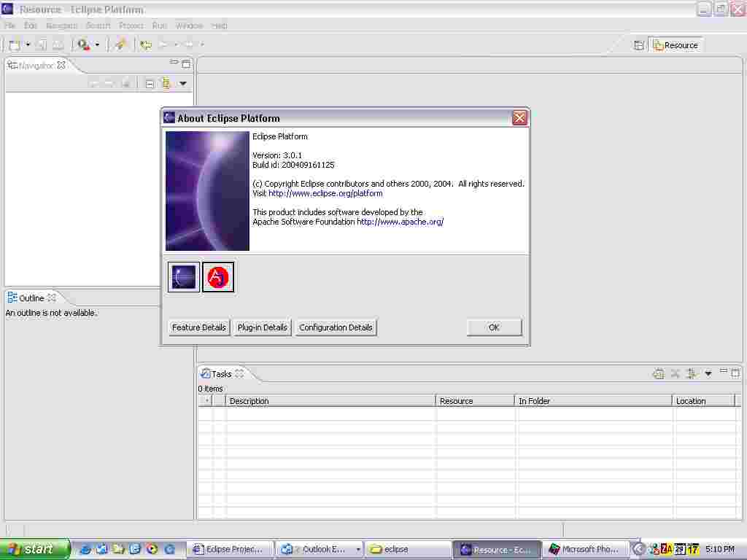Open the Help menu
This screenshot has width=747, height=560.
219,26
